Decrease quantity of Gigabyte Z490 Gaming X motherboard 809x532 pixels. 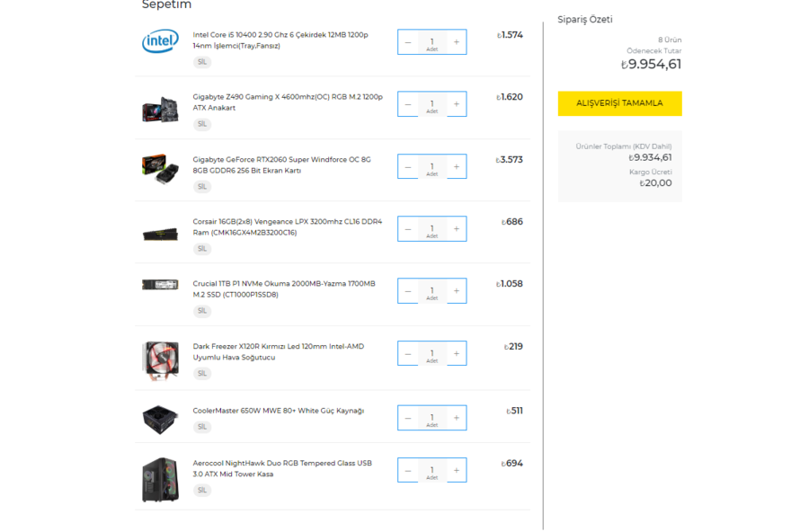coord(408,104)
